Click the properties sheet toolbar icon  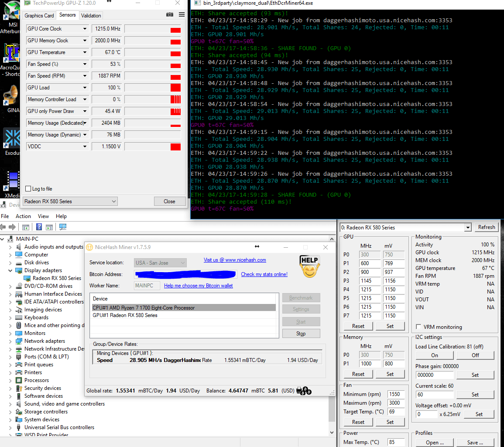[49, 227]
